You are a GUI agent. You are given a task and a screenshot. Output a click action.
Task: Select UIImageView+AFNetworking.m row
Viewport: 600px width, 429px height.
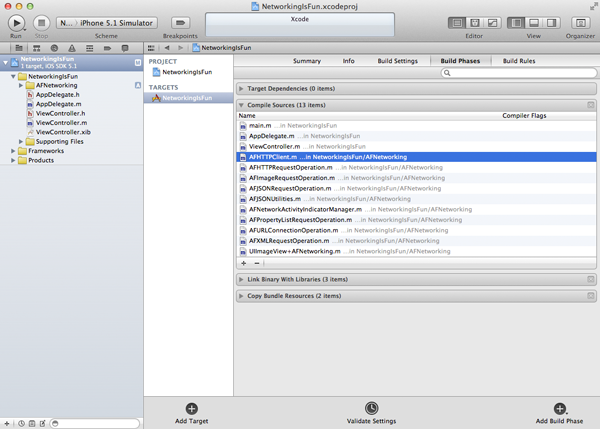click(416, 251)
